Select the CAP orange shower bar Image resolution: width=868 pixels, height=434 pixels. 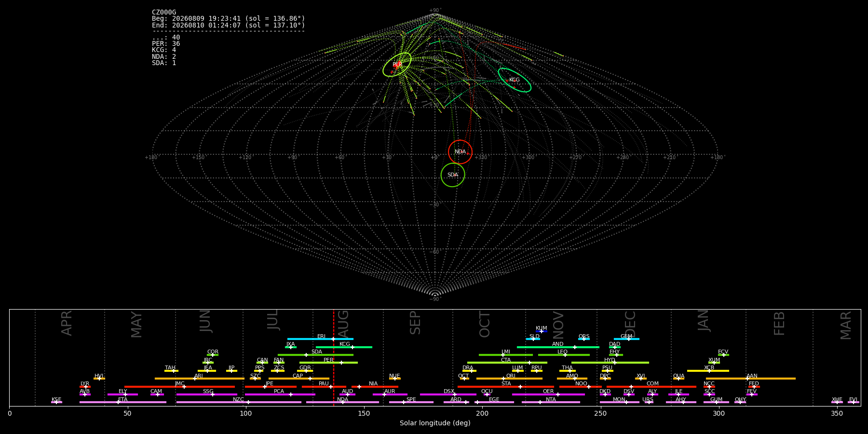pos(299,379)
